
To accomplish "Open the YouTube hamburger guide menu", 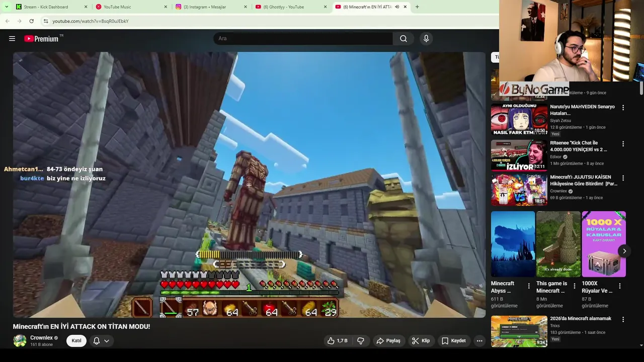I will (12, 39).
